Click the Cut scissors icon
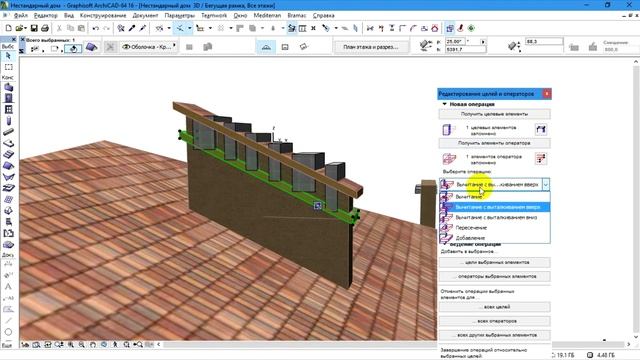This screenshot has width=640, height=360. pos(59,28)
